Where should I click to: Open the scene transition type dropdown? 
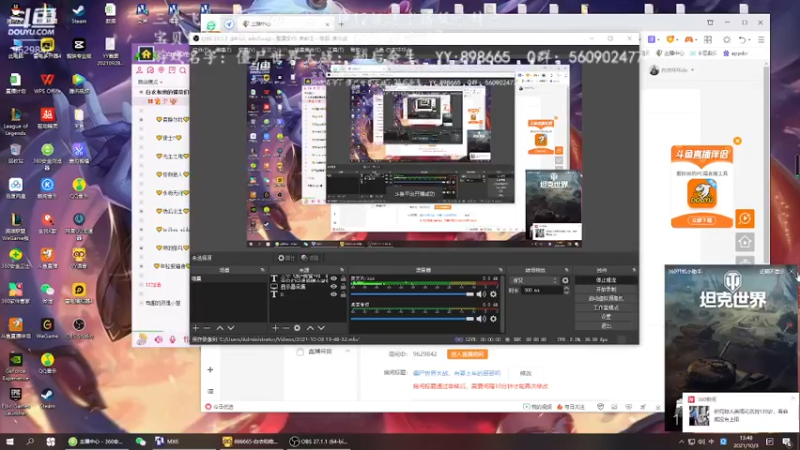[535, 280]
